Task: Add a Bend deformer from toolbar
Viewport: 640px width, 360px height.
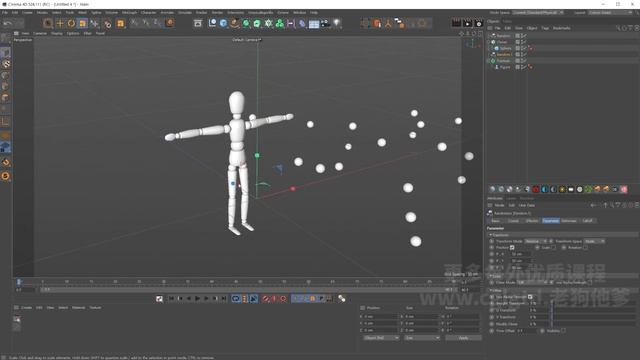Action: click(302, 23)
